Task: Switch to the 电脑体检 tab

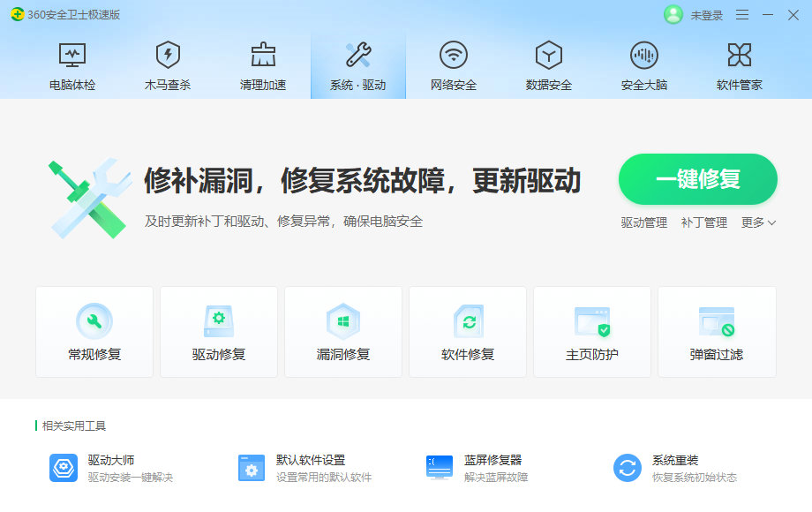Action: pyautogui.click(x=73, y=62)
